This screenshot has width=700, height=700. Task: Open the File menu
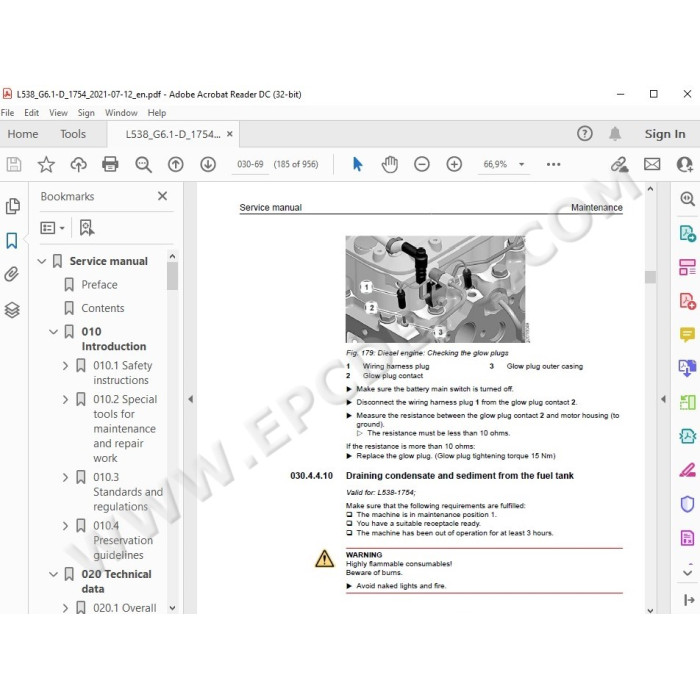[7, 113]
